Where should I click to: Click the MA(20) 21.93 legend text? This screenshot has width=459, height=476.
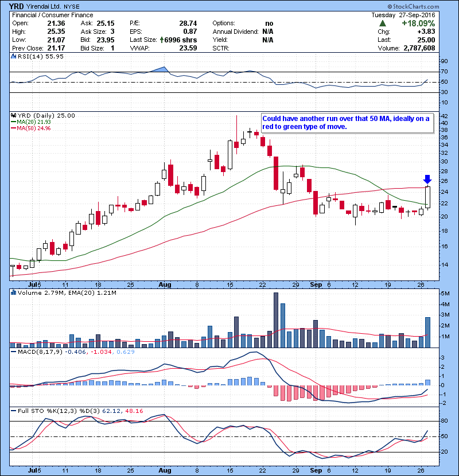34,122
